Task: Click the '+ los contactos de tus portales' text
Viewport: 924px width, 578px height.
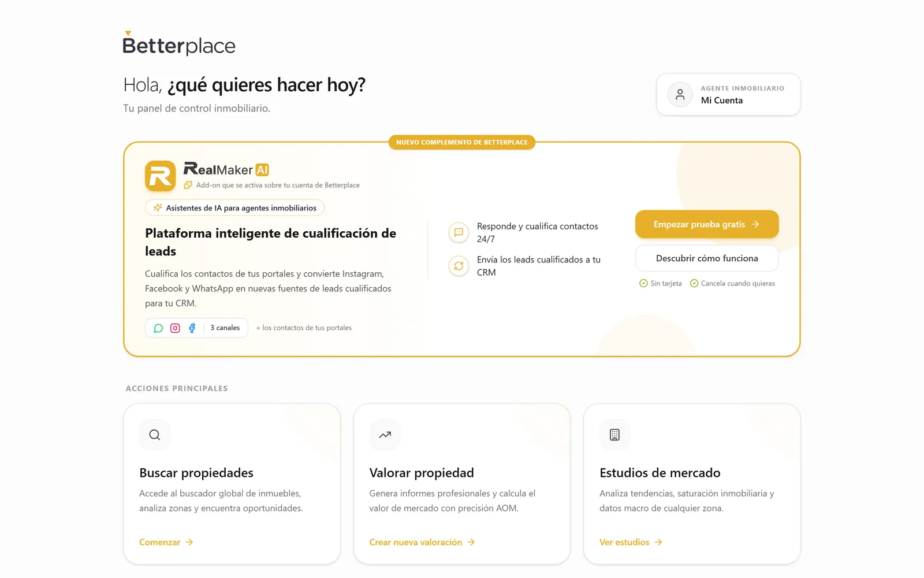Action: tap(304, 328)
